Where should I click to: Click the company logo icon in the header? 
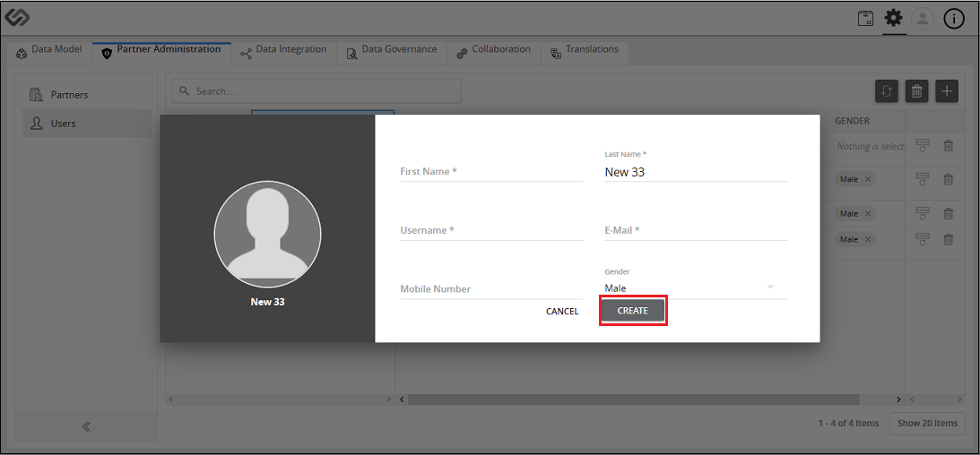click(17, 18)
